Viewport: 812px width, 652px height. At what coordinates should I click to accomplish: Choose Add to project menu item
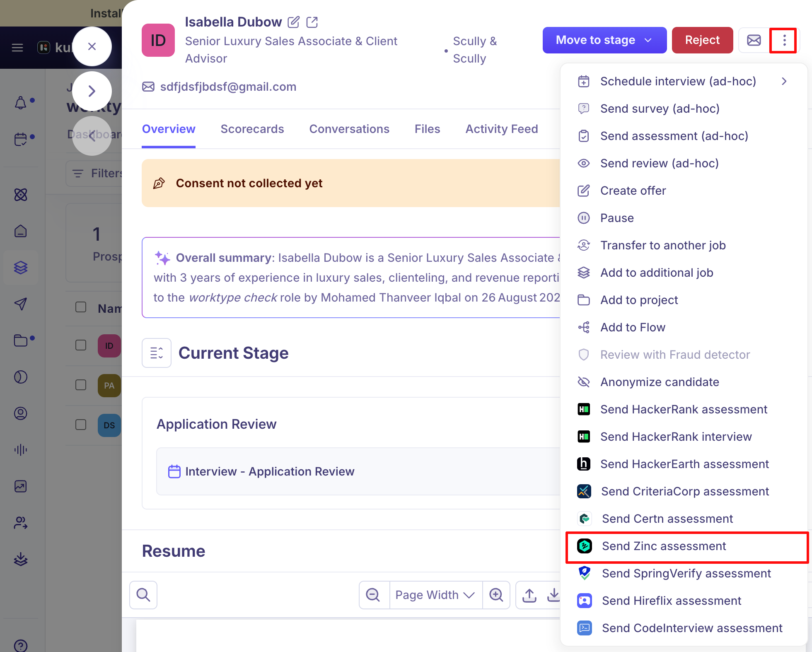pyautogui.click(x=684, y=300)
